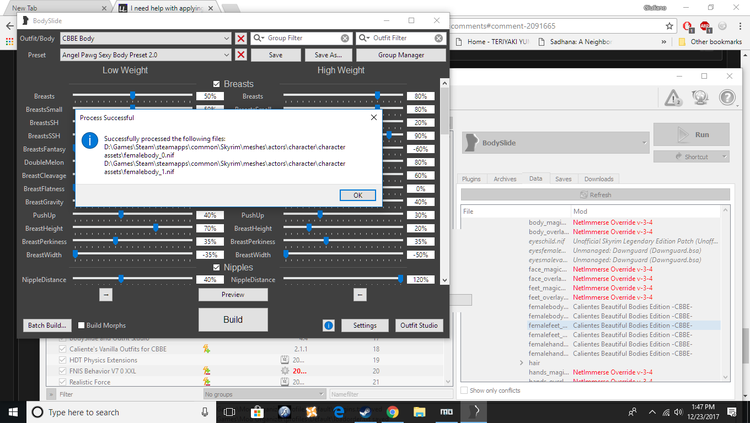Click the globe update icon in Mod Organizer
The image size is (750, 423).
700,98
